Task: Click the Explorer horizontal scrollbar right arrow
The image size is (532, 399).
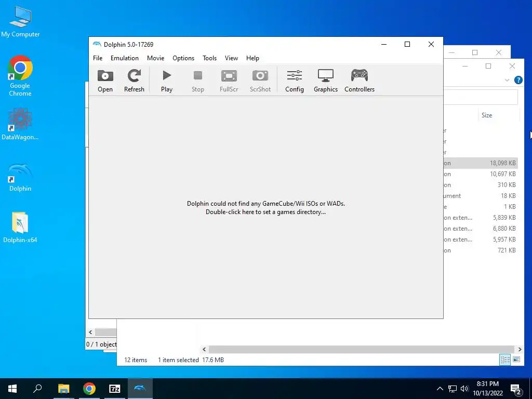Action: tap(520, 349)
